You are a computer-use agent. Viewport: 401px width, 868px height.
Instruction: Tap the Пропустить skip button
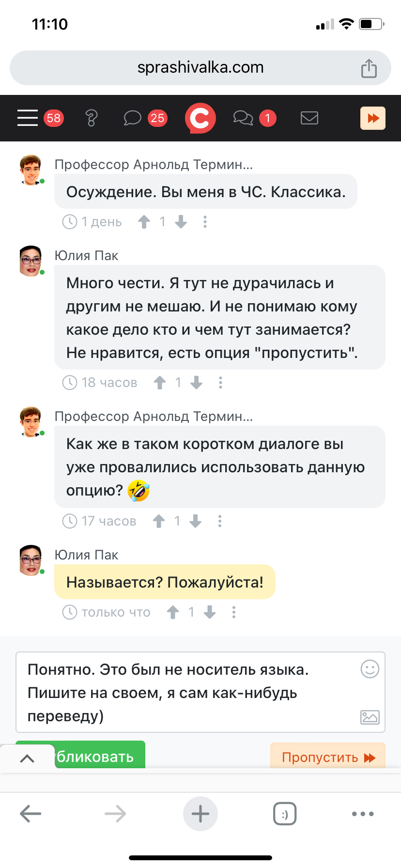click(328, 757)
